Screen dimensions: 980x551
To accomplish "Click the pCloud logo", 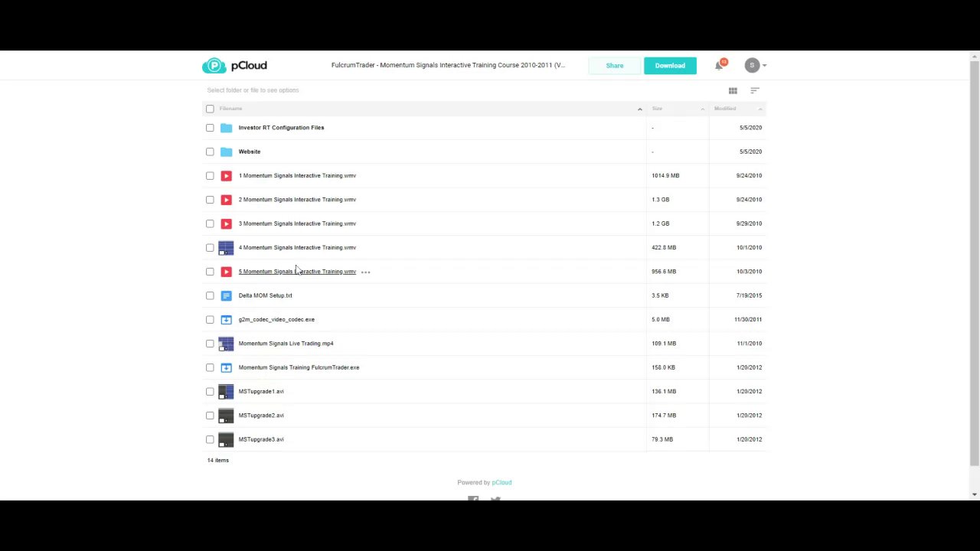I will coord(234,66).
